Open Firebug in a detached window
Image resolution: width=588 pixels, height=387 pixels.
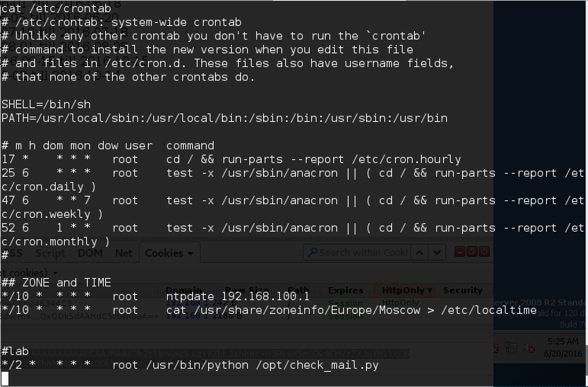coord(472,252)
